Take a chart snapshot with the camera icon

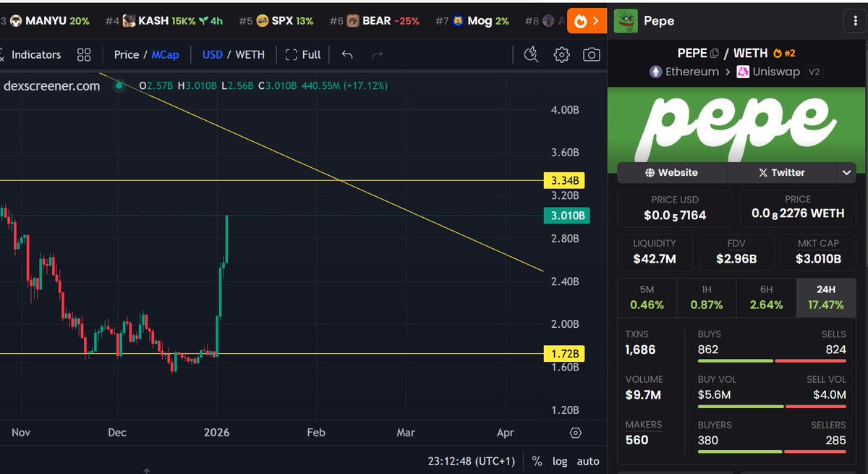tap(592, 54)
